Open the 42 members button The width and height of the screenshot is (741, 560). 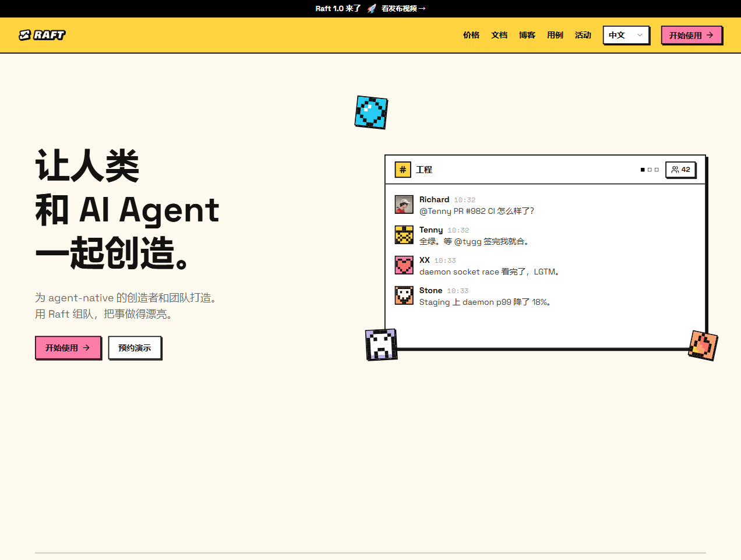[x=680, y=170]
